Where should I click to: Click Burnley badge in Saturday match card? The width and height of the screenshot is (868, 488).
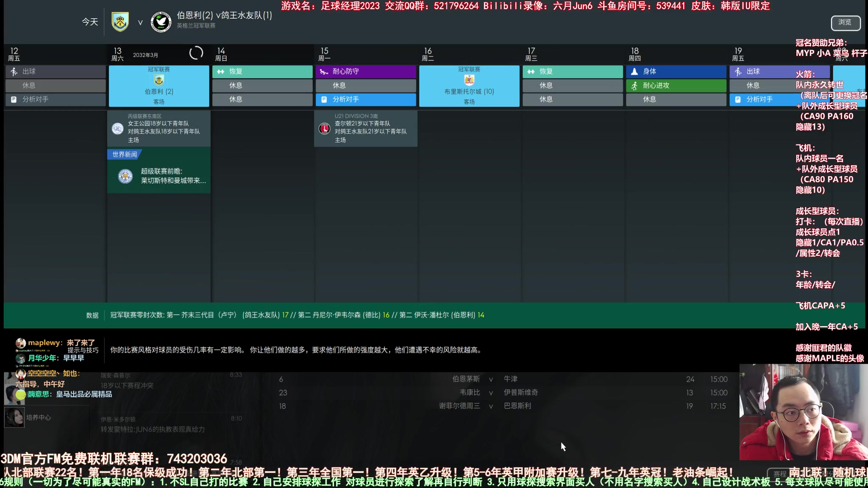click(159, 80)
